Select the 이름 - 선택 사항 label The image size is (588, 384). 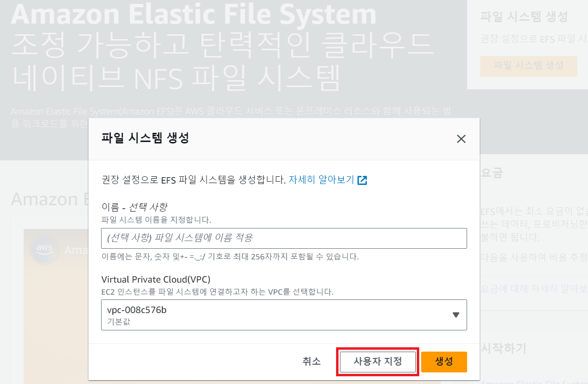pyautogui.click(x=134, y=207)
